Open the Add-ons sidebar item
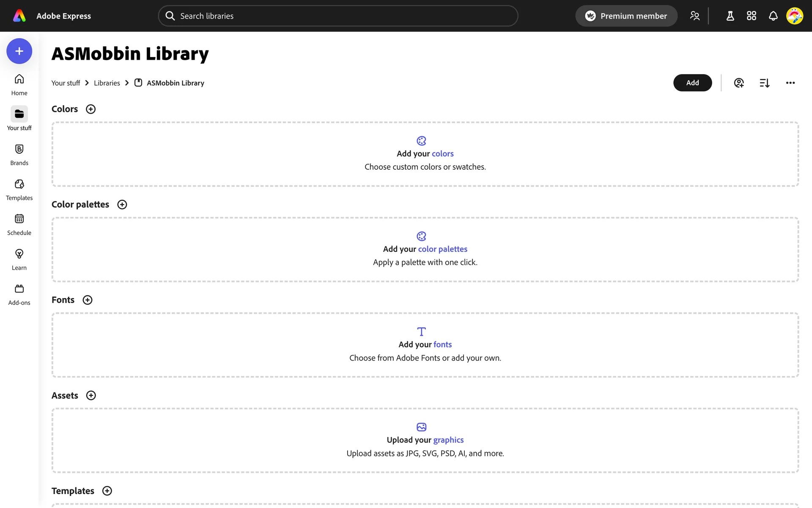The height and width of the screenshot is (508, 812). click(x=19, y=295)
